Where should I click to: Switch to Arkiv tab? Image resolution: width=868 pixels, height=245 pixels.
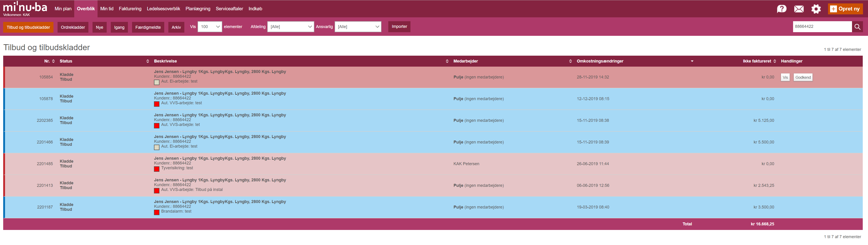pos(176,27)
